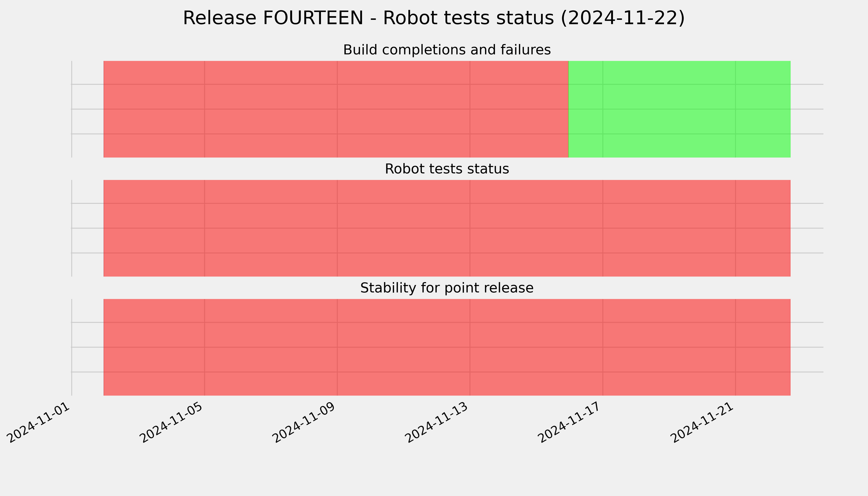Viewport: 868px width, 496px height.
Task: Click the red band in Stability chart
Action: click(447, 347)
